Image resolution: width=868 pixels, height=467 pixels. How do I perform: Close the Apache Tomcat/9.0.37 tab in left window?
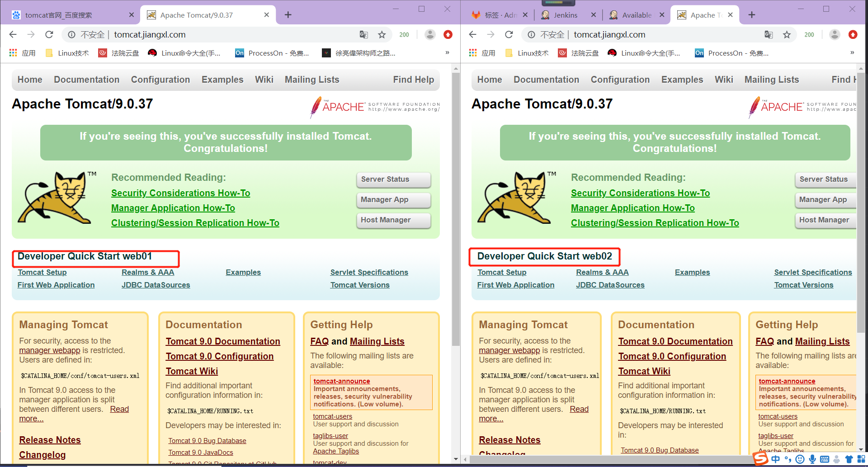267,15
